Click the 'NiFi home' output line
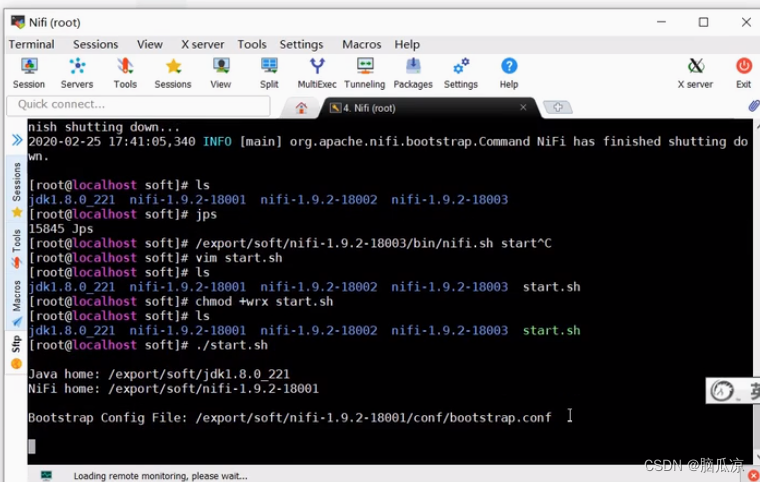 (x=174, y=388)
